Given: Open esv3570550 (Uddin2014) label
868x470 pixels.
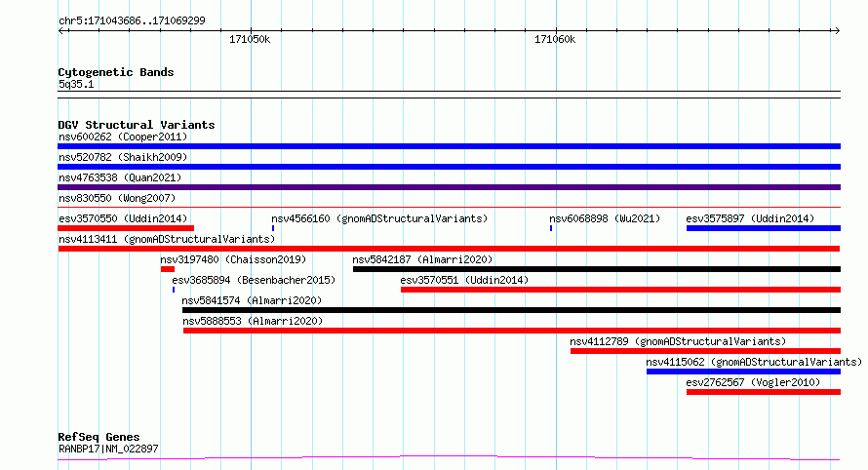Looking at the screenshot, I should [x=123, y=218].
